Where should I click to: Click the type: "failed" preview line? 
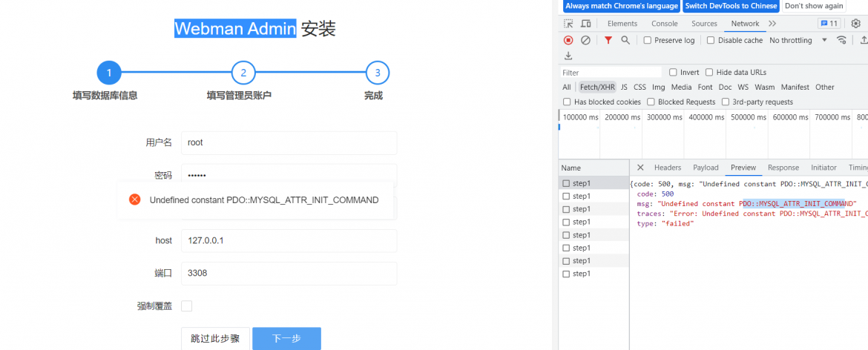pyautogui.click(x=665, y=223)
